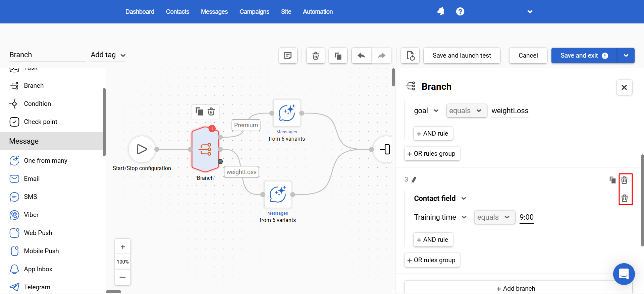Open the account dropdown chevron

[530, 12]
